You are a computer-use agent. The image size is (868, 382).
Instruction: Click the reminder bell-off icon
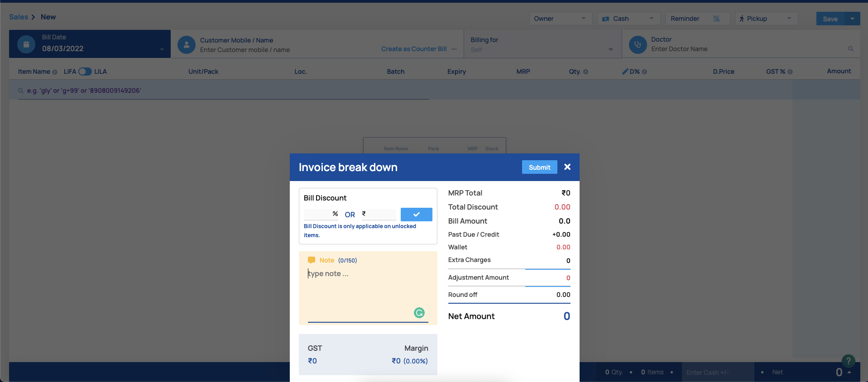pos(716,19)
